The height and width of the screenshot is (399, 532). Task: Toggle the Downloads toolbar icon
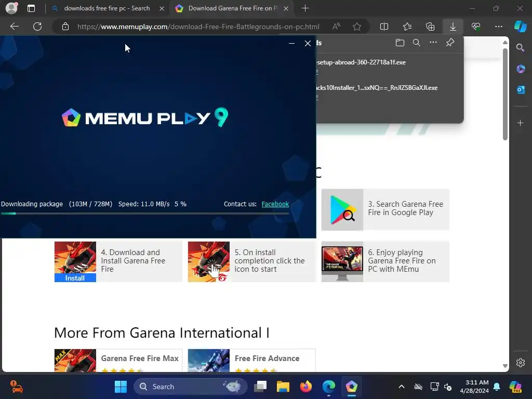click(453, 26)
